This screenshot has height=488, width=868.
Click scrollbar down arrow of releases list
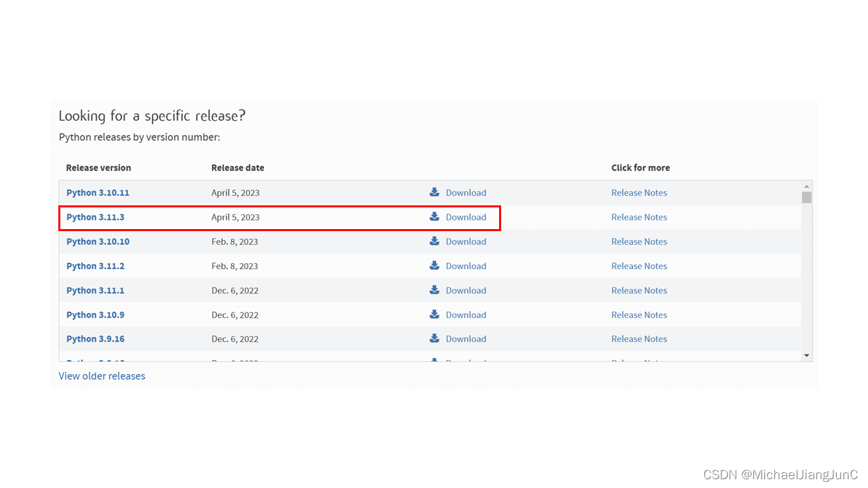(x=806, y=355)
